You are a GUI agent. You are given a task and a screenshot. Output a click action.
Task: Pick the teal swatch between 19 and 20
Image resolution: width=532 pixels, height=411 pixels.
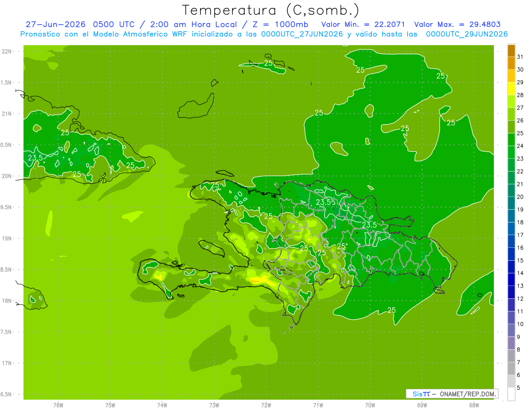pyautogui.click(x=511, y=203)
